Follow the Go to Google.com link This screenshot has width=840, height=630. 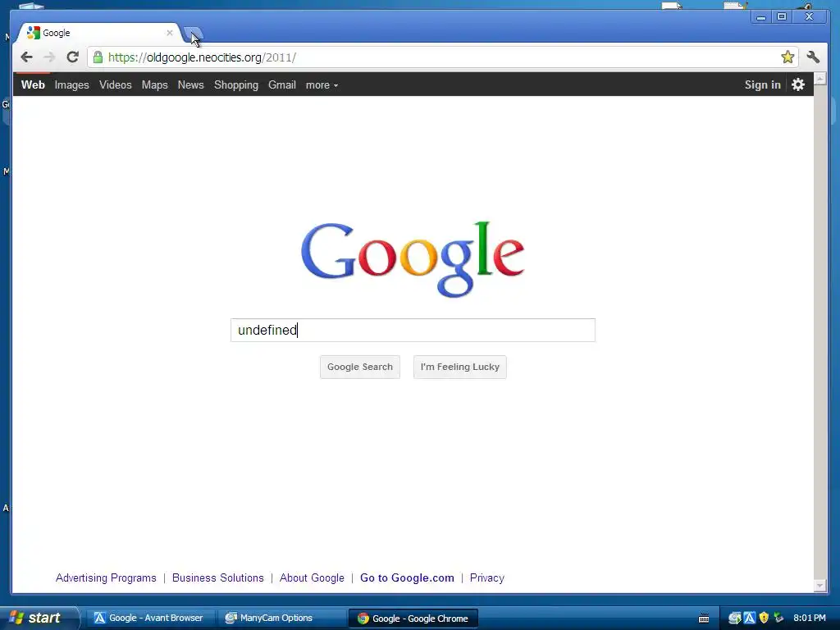[407, 577]
